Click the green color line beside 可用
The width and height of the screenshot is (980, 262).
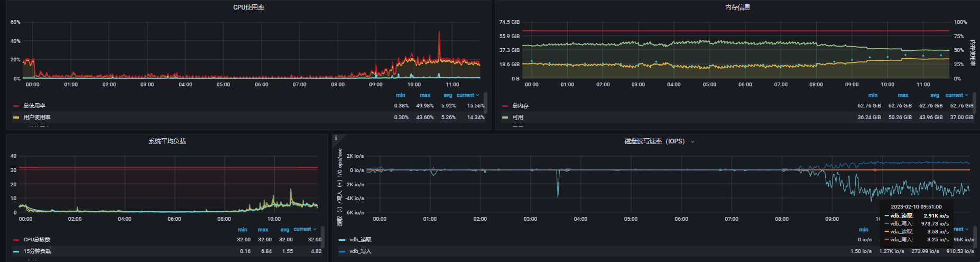[x=505, y=118]
